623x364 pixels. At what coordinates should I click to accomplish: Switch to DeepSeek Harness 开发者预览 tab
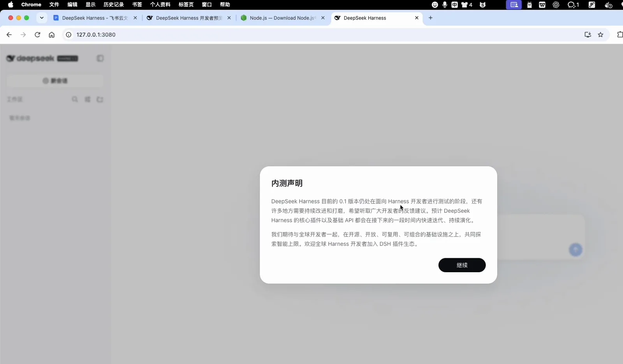189,18
